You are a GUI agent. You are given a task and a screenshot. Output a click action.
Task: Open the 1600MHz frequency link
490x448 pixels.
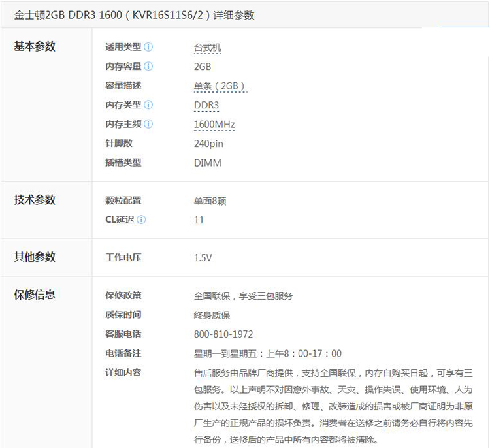pyautogui.click(x=214, y=124)
